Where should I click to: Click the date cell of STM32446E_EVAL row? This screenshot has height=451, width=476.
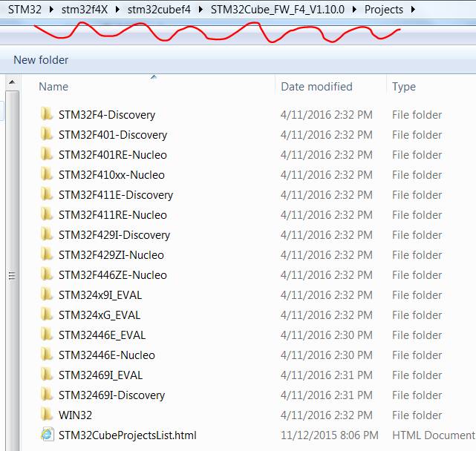[x=326, y=335]
